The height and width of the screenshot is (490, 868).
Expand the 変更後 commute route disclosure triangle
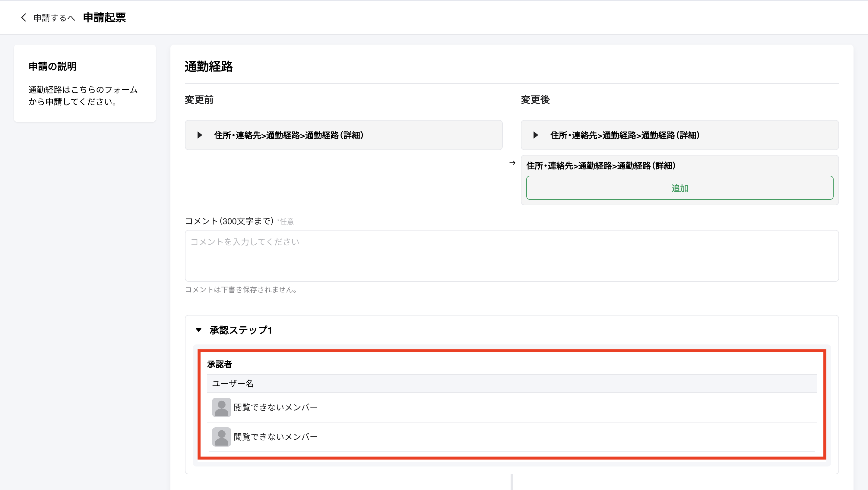pyautogui.click(x=536, y=135)
